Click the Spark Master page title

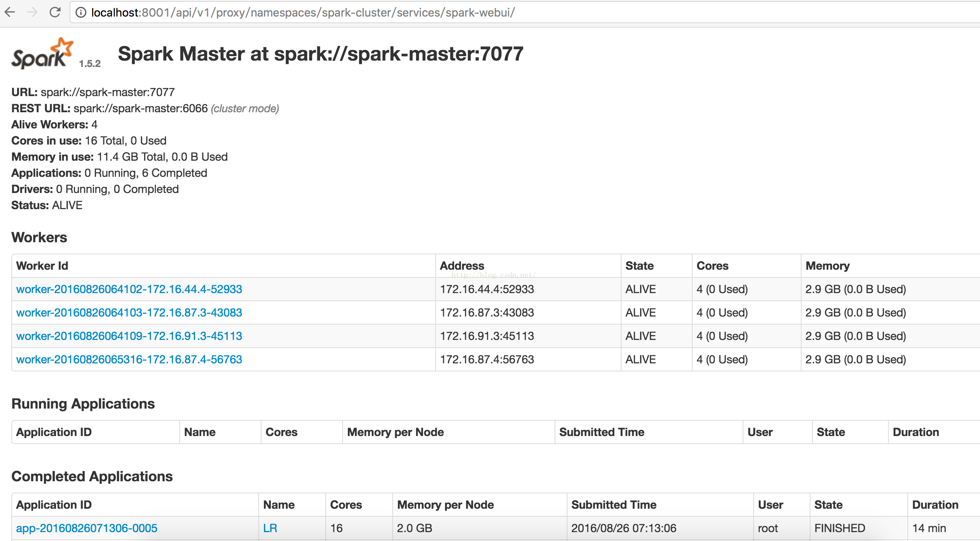click(320, 54)
